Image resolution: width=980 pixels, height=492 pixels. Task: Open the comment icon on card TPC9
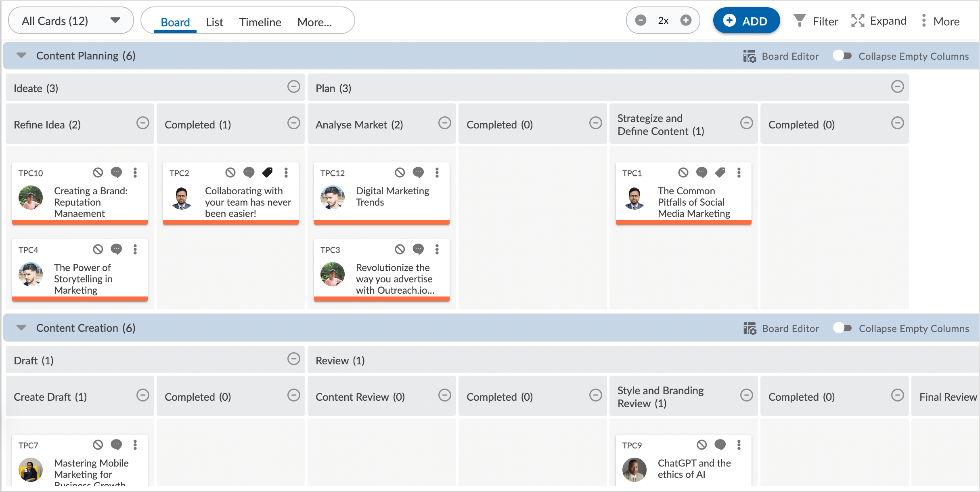720,445
